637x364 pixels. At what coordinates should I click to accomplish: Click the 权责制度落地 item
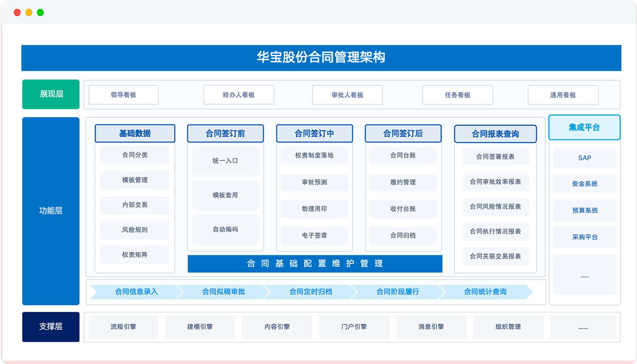314,155
